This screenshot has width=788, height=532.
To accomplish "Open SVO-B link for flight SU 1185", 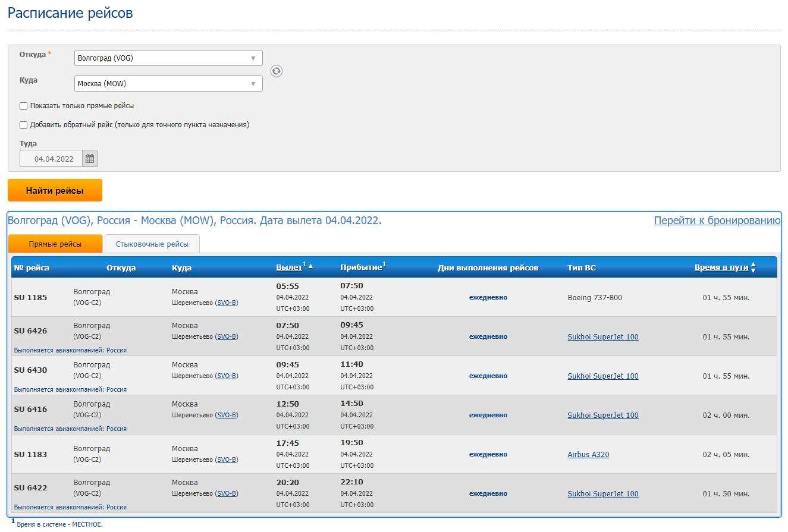I will (227, 303).
